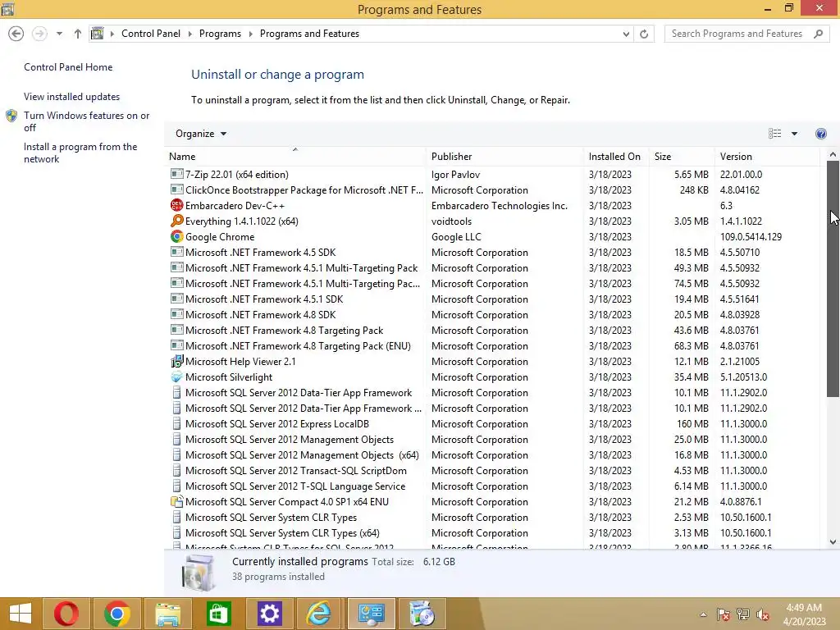The height and width of the screenshot is (630, 840).
Task: Click the Programs and Features breadcrumb
Action: click(309, 34)
